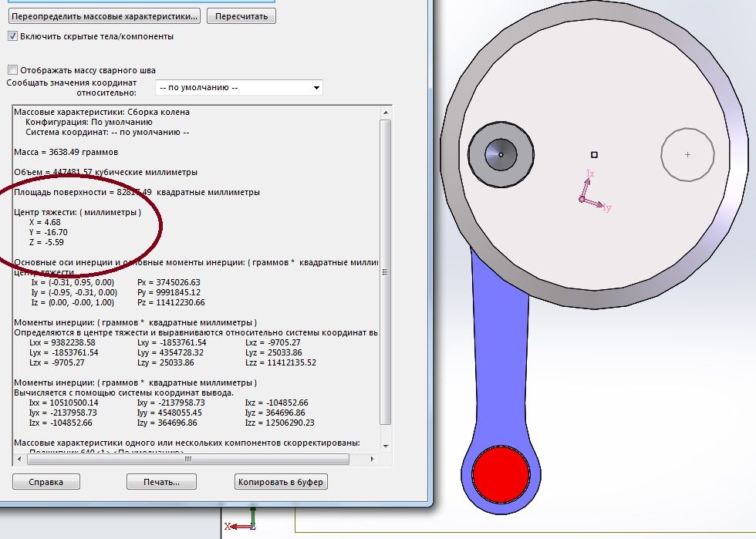Viewport: 756px width, 539px height.
Task: Click the small square origin point on the disc
Action: (x=594, y=155)
